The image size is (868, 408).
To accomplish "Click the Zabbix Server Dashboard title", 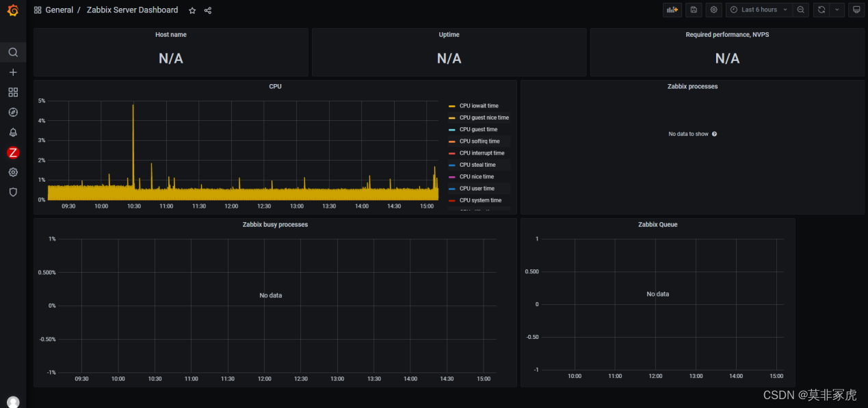I will click(x=132, y=10).
